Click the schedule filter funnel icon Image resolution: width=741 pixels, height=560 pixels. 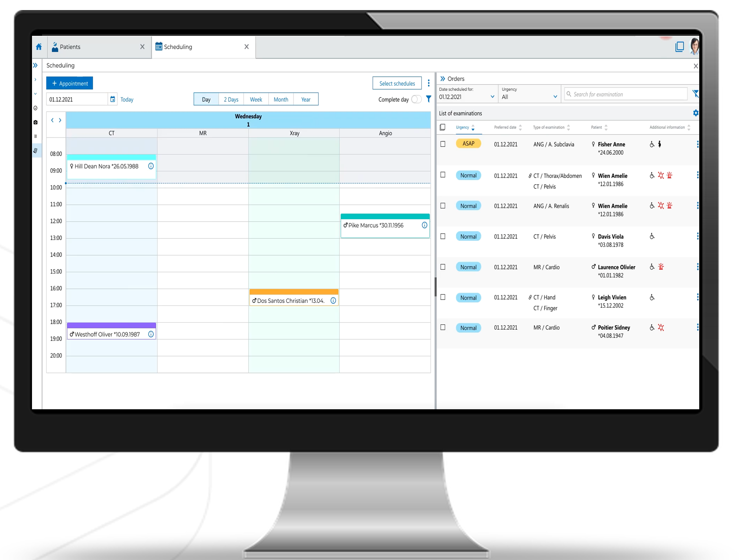coord(429,99)
